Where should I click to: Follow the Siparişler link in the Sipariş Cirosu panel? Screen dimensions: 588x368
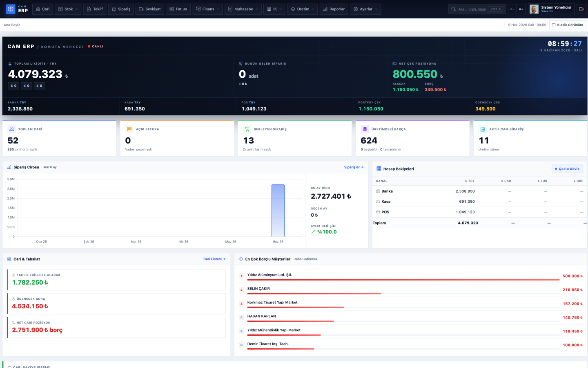point(354,167)
